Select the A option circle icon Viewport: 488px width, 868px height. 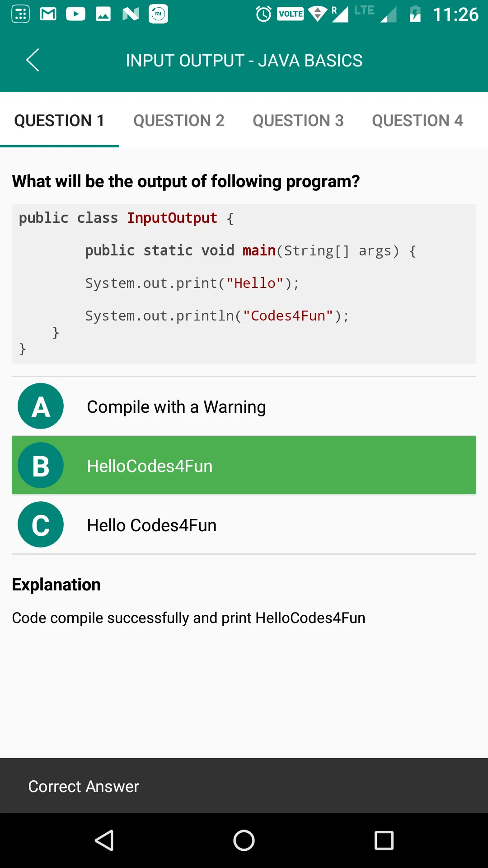[41, 406]
